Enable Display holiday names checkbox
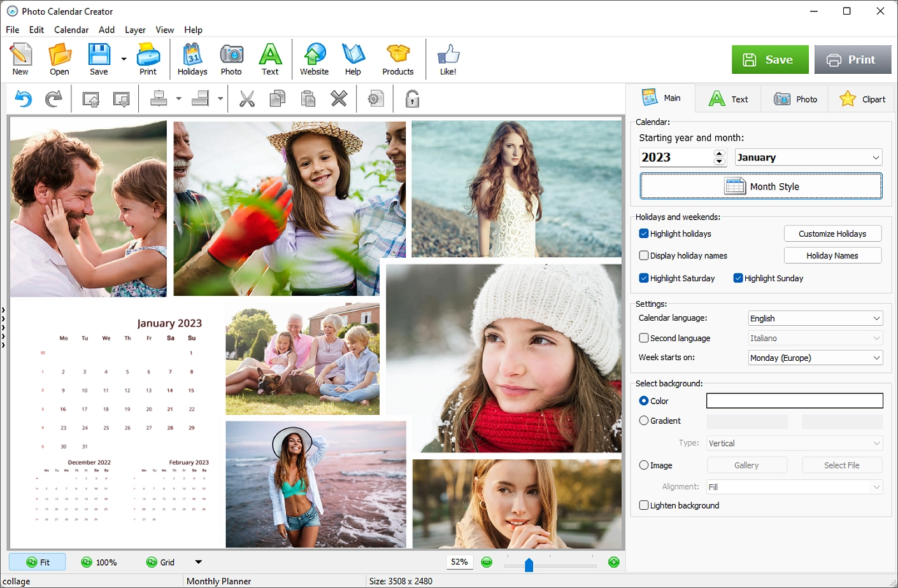Viewport: 898px width, 588px height. tap(644, 256)
